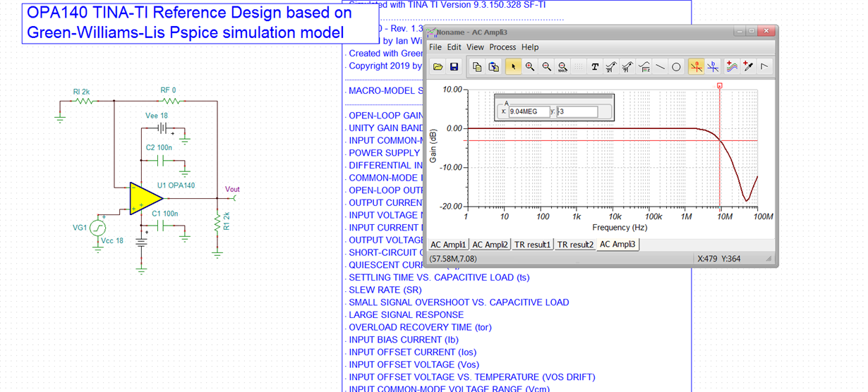Select the Line drawing tool

coord(660,67)
